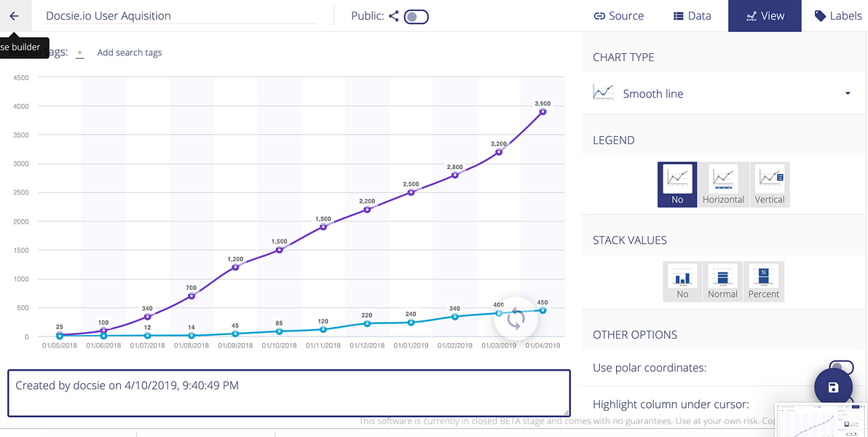Enable Use polar coordinates switch

tap(841, 367)
